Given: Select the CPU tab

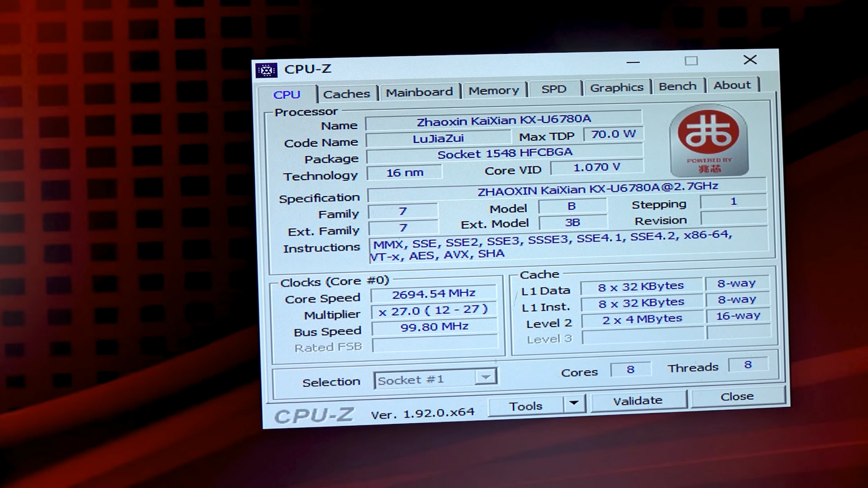Looking at the screenshot, I should (x=287, y=95).
